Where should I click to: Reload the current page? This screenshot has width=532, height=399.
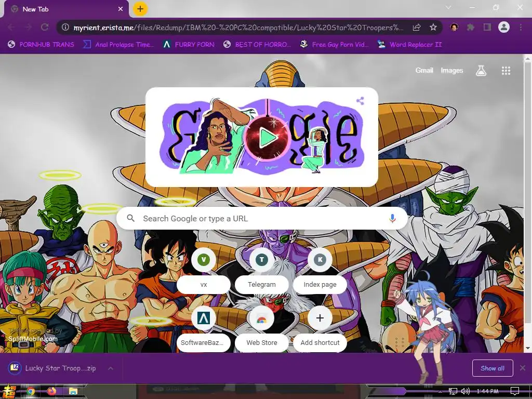[45, 27]
